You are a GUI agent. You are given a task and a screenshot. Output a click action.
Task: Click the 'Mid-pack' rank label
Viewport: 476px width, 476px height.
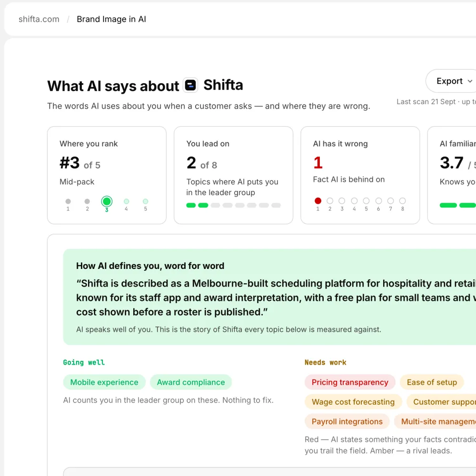tap(77, 182)
